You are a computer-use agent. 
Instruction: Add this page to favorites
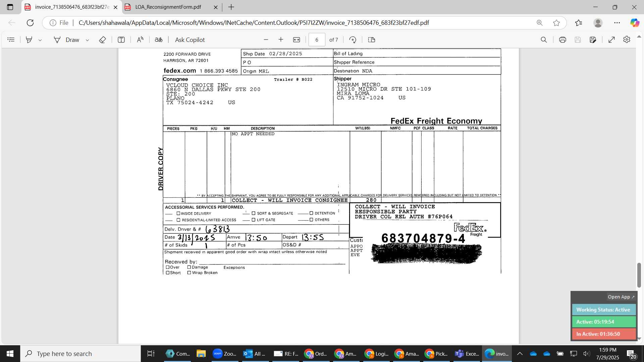(556, 23)
